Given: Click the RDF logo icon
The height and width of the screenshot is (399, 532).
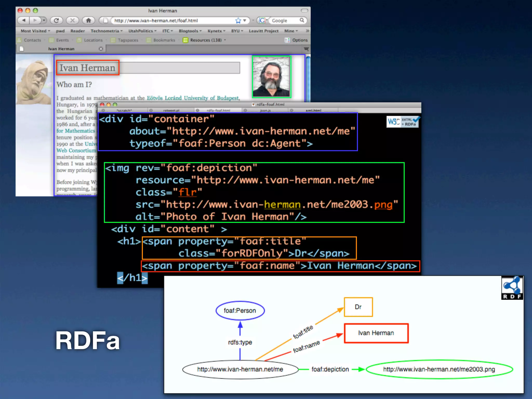Looking at the screenshot, I should click(512, 288).
